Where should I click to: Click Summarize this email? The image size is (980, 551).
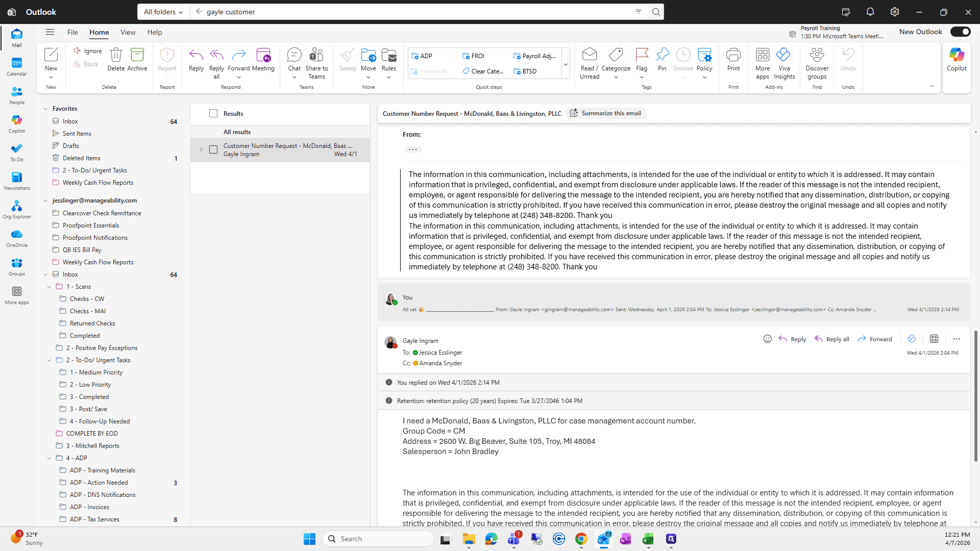pos(605,113)
